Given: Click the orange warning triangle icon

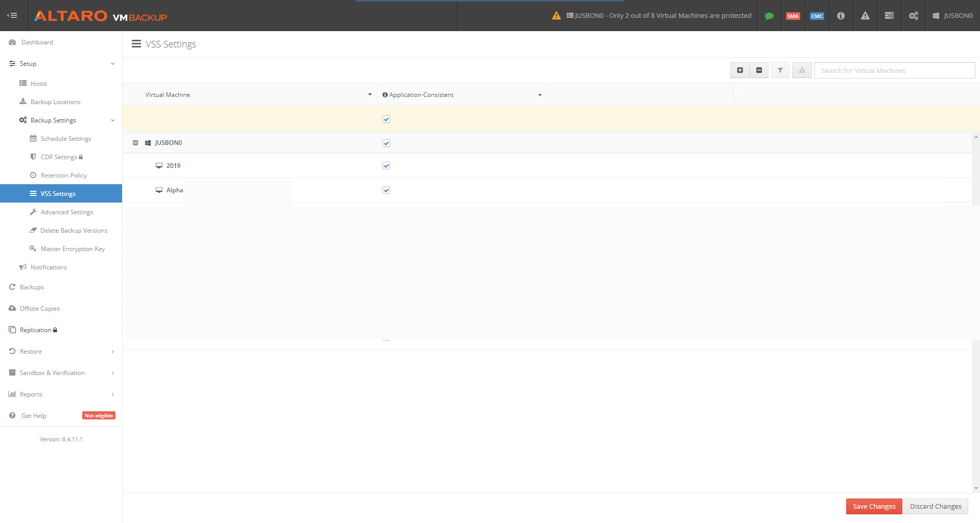Looking at the screenshot, I should [x=557, y=16].
